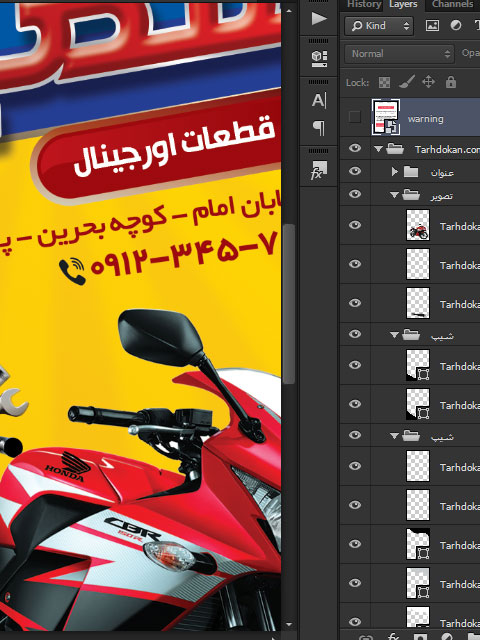Lock layer position move icon
The width and height of the screenshot is (480, 640).
pos(428,82)
